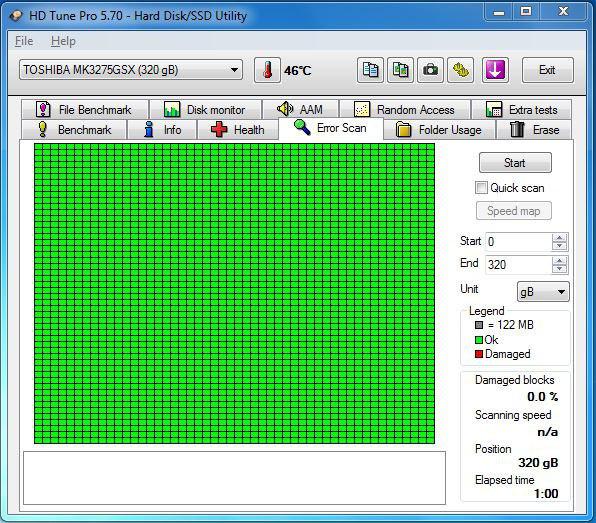The width and height of the screenshot is (596, 523).
Task: Click the red Damaged legend swatch
Action: pyautogui.click(x=479, y=354)
